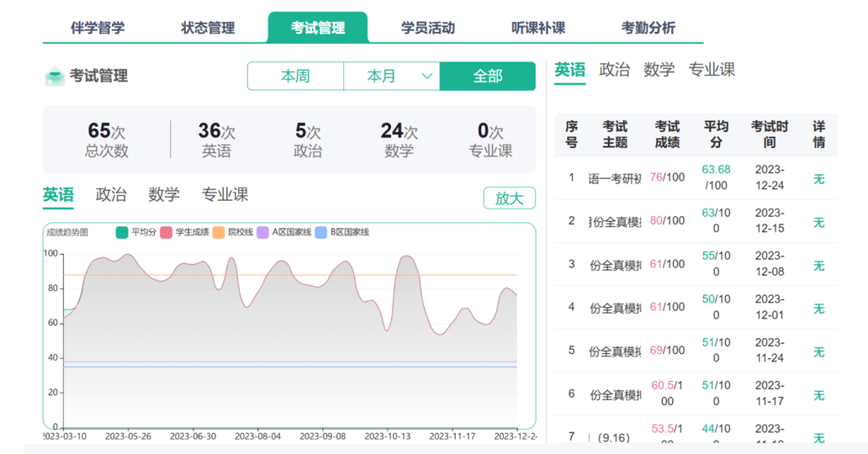Image resolution: width=868 pixels, height=454 pixels.
Task: Open 详情 无 link for row 6
Action: pos(818,395)
